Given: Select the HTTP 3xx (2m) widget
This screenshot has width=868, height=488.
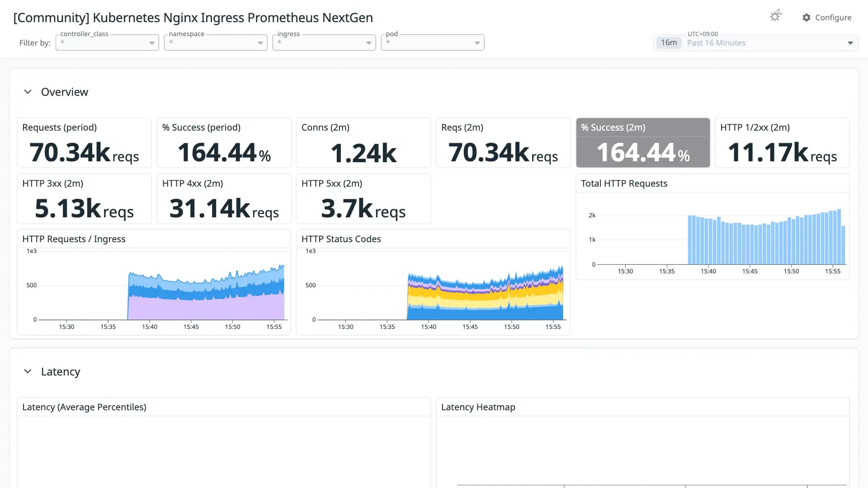Looking at the screenshot, I should click(x=85, y=199).
